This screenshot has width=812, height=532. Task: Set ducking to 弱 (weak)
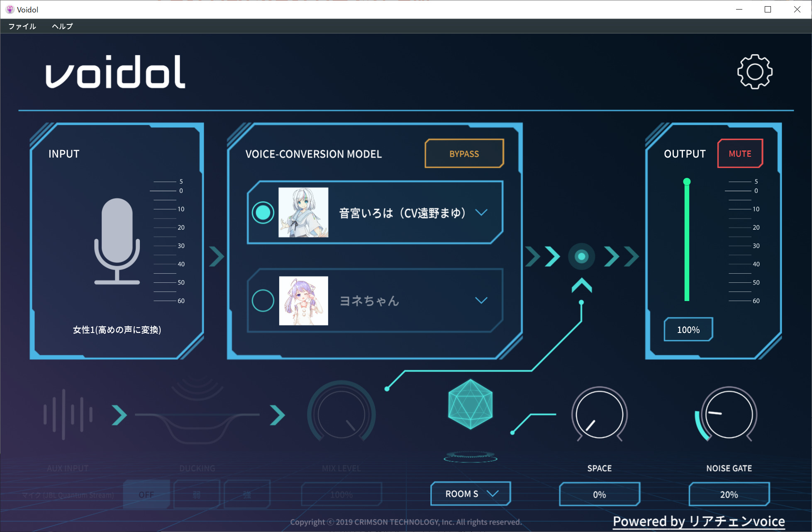click(x=197, y=495)
